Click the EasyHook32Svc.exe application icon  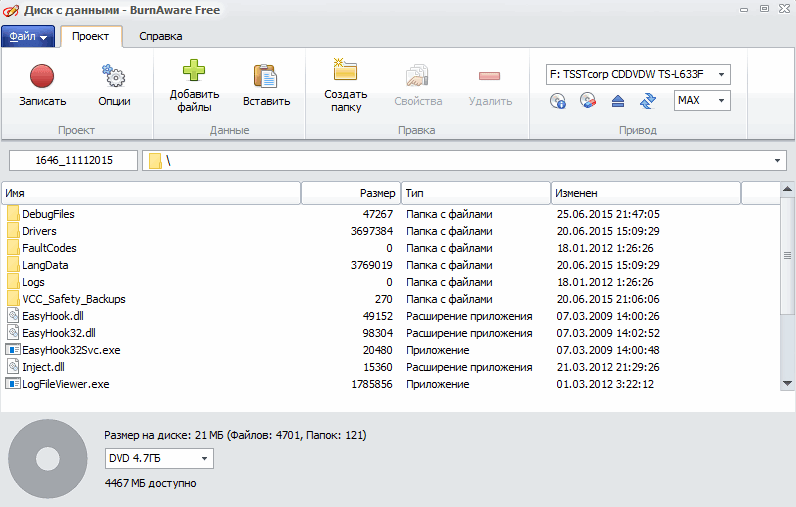[x=13, y=350]
